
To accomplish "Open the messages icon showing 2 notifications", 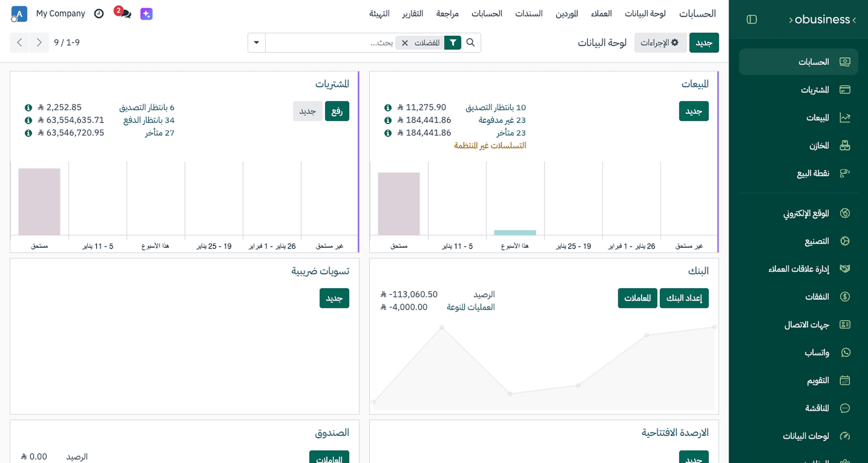I will pos(125,14).
